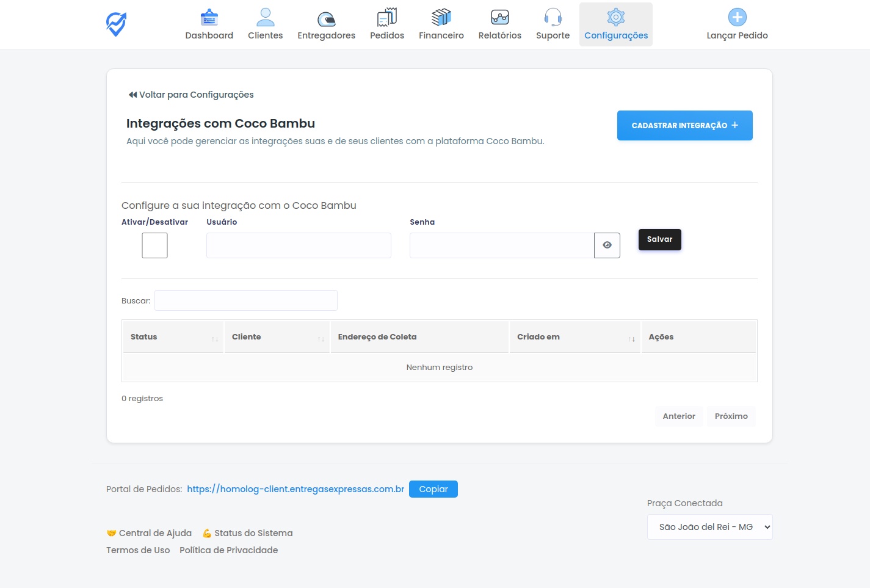Select the Configurações menu tab
The width and height of the screenshot is (870, 588).
pyautogui.click(x=615, y=25)
